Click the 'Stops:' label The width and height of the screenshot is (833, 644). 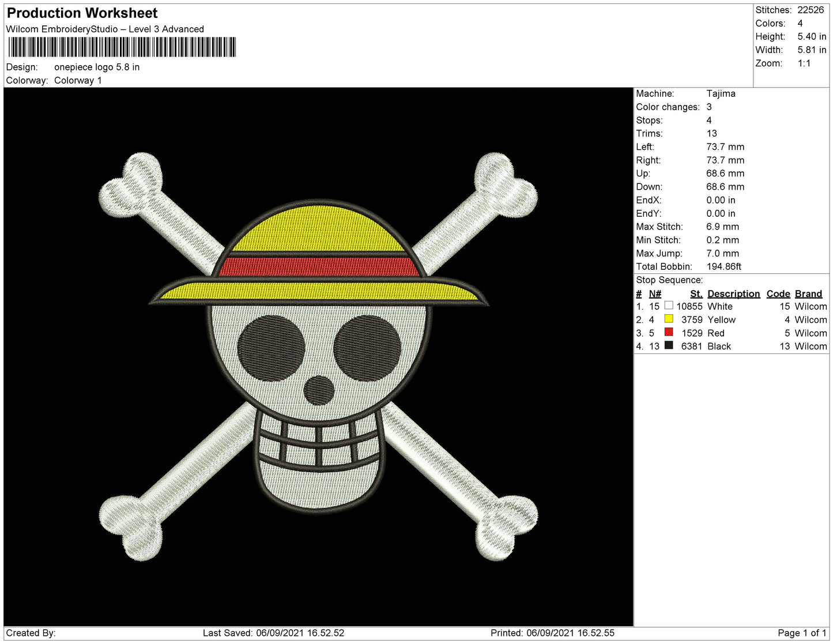coord(649,120)
